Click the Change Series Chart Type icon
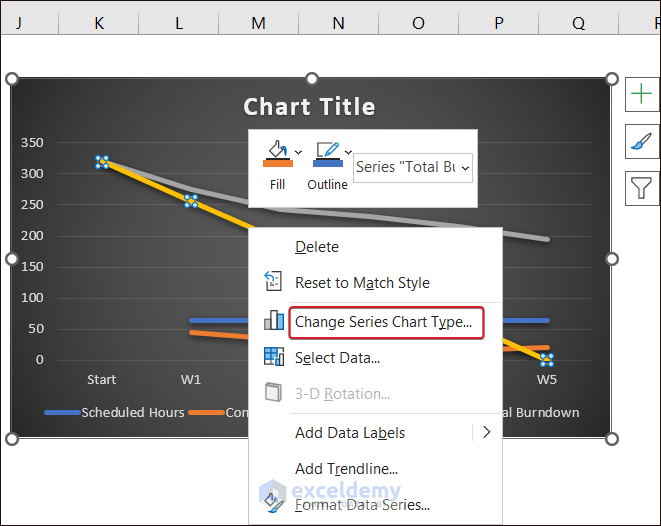The width and height of the screenshot is (661, 526). click(x=273, y=321)
